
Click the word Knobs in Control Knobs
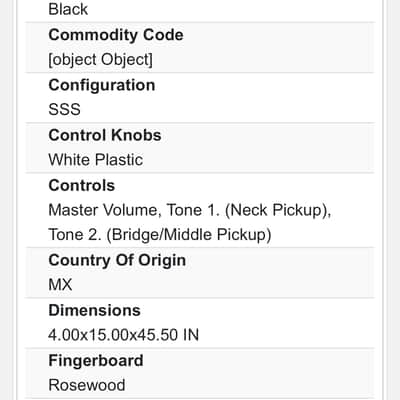tap(136, 135)
